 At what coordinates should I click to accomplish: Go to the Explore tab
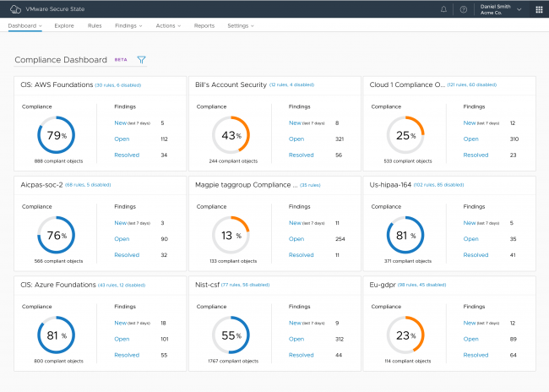coord(64,25)
